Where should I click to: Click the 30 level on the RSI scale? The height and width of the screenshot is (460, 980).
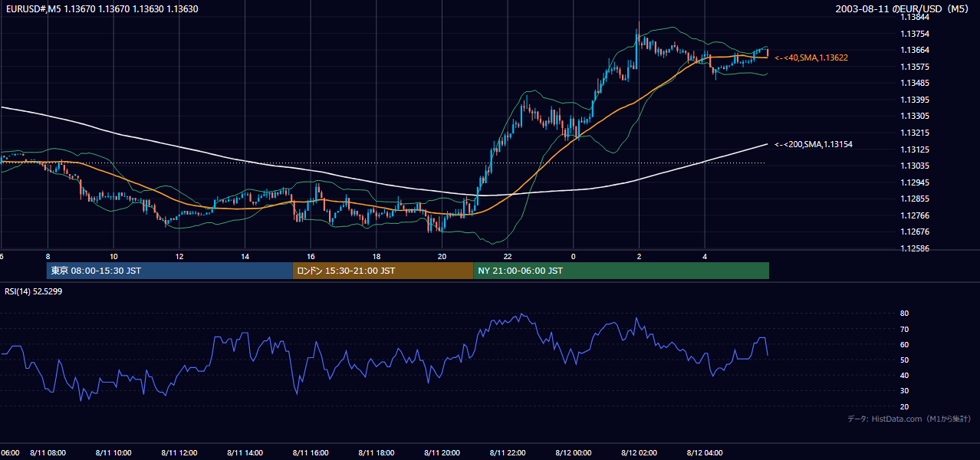[x=904, y=391]
